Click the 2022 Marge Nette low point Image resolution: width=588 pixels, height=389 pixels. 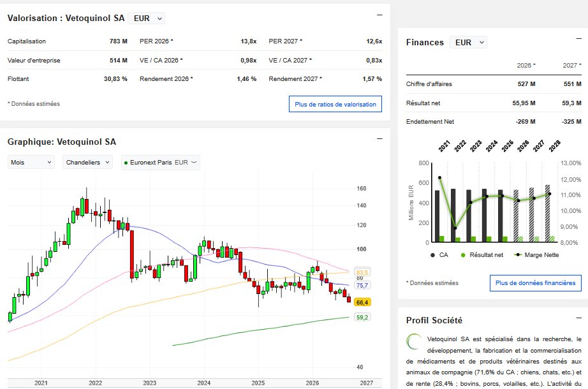(x=455, y=228)
